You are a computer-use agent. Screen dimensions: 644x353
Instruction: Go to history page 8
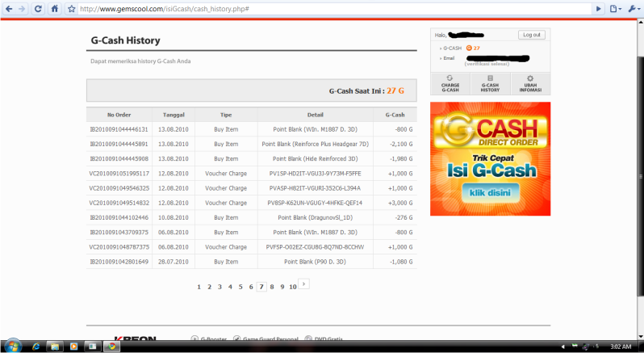click(272, 287)
